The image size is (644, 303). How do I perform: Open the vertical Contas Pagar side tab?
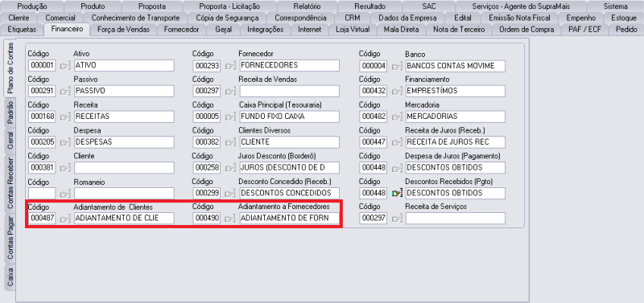tap(10, 239)
